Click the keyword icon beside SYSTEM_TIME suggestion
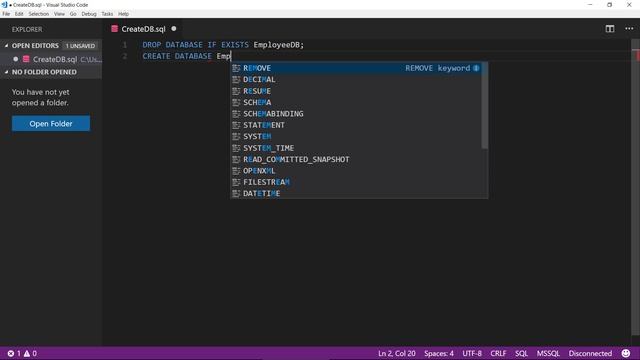The image size is (640, 360). pyautogui.click(x=236, y=148)
